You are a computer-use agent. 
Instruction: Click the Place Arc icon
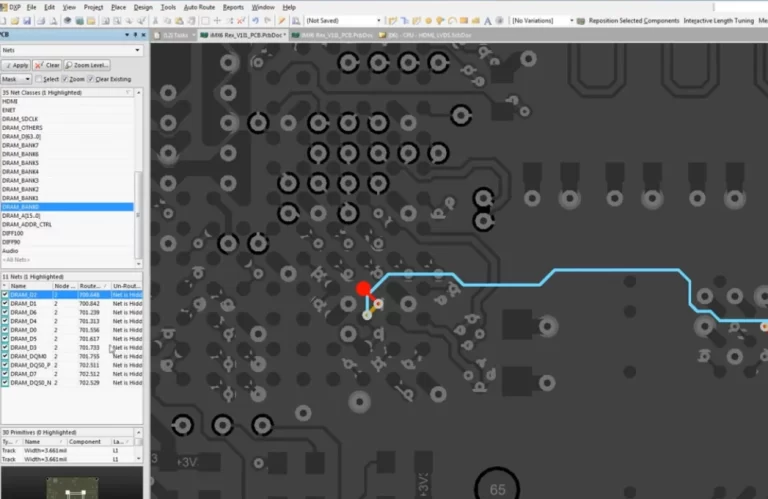pos(452,21)
